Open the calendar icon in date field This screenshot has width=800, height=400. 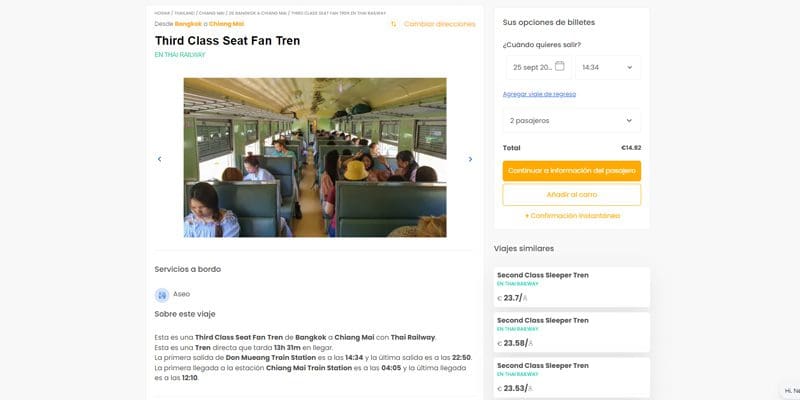coord(560,67)
